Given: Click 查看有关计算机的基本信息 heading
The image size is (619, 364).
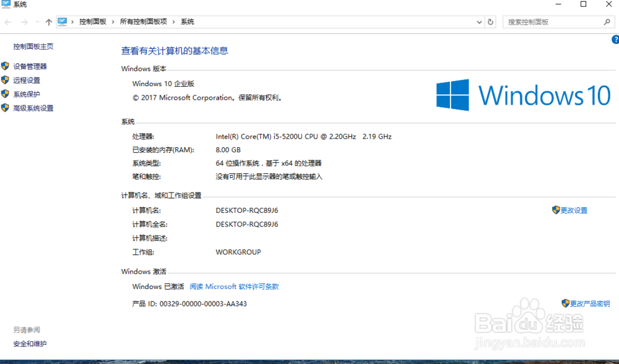Looking at the screenshot, I should [175, 51].
